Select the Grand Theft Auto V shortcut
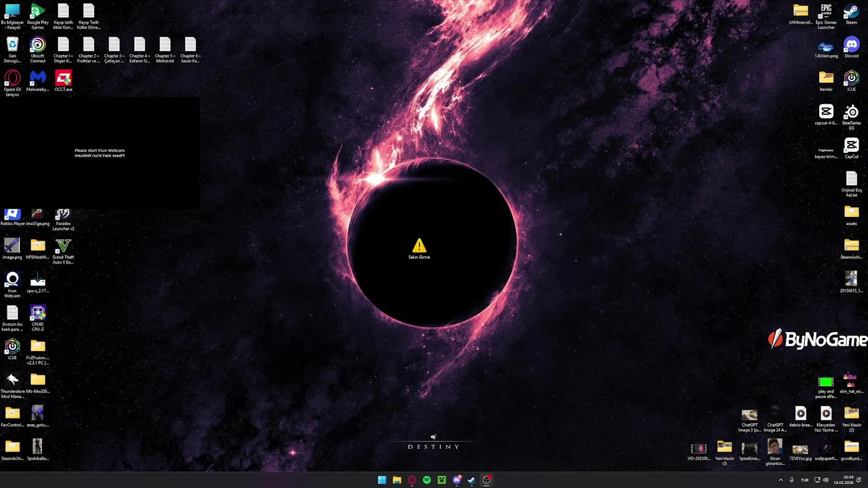The image size is (868, 488). coord(63,246)
